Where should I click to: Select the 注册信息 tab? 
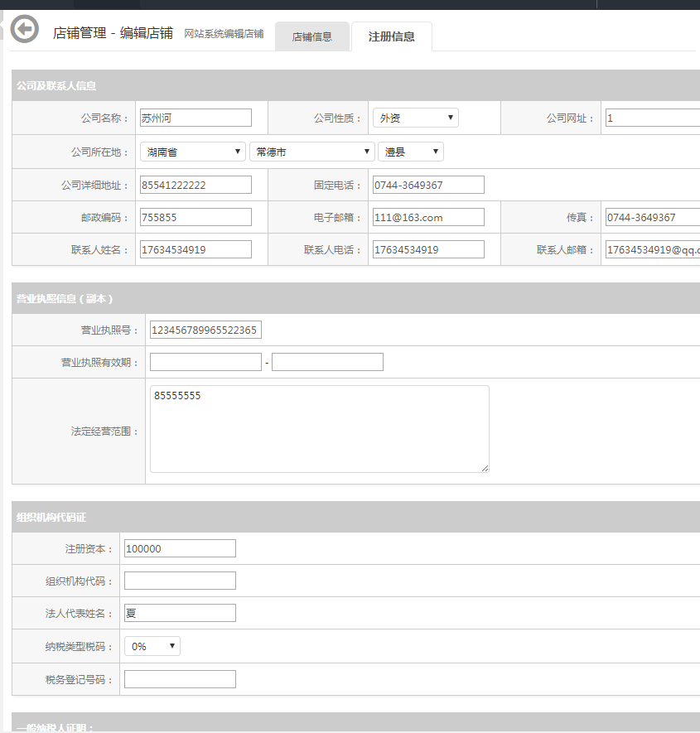pos(391,36)
